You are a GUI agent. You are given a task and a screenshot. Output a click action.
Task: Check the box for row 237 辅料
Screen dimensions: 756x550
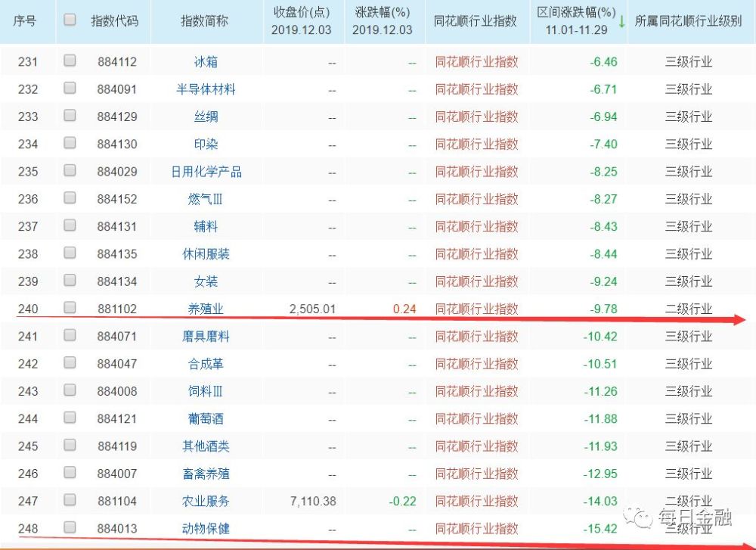(x=70, y=225)
